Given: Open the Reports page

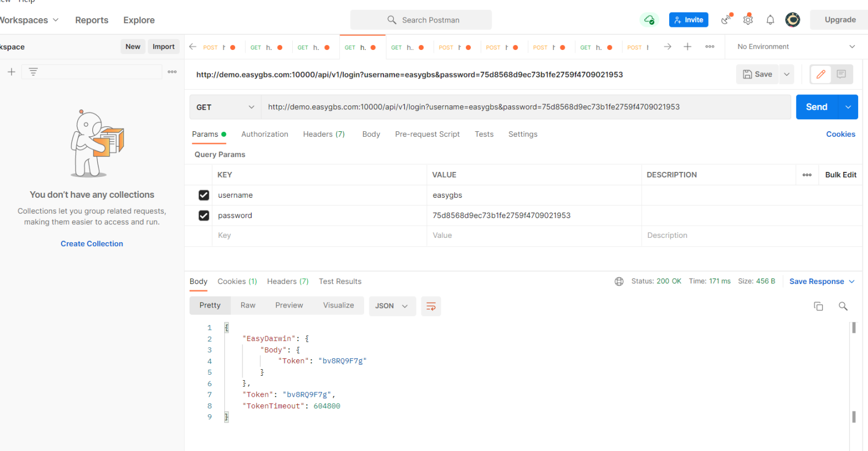Looking at the screenshot, I should [92, 20].
